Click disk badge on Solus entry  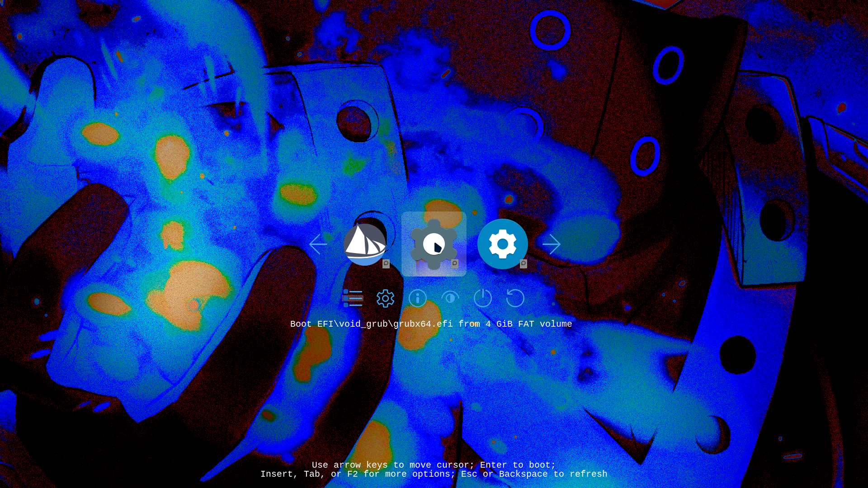386,264
